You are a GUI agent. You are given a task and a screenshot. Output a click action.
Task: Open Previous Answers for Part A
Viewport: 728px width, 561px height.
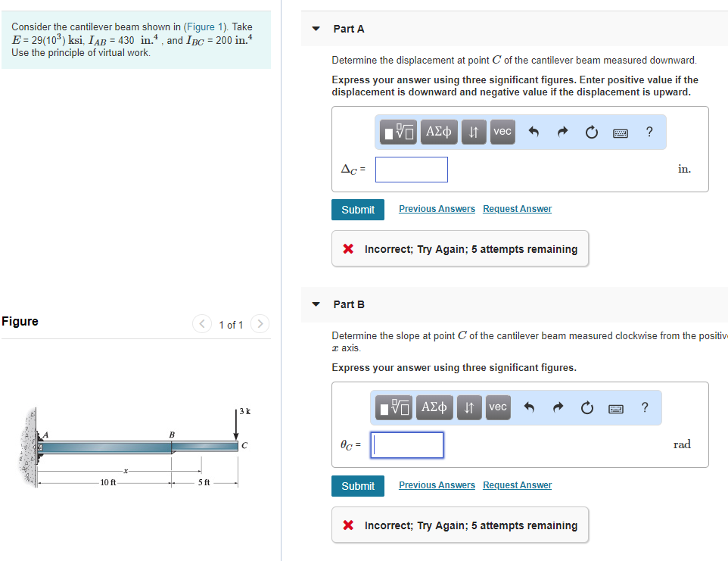[x=437, y=209]
